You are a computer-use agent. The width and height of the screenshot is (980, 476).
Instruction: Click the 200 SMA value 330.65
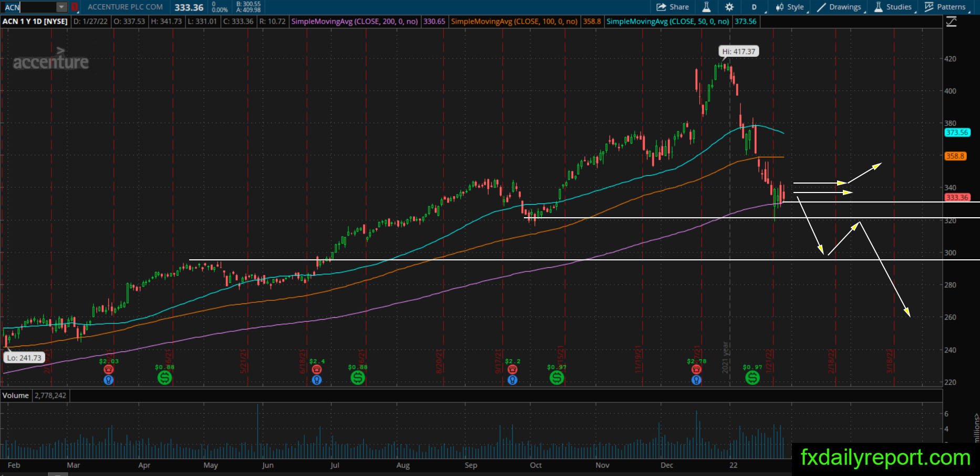tap(434, 22)
